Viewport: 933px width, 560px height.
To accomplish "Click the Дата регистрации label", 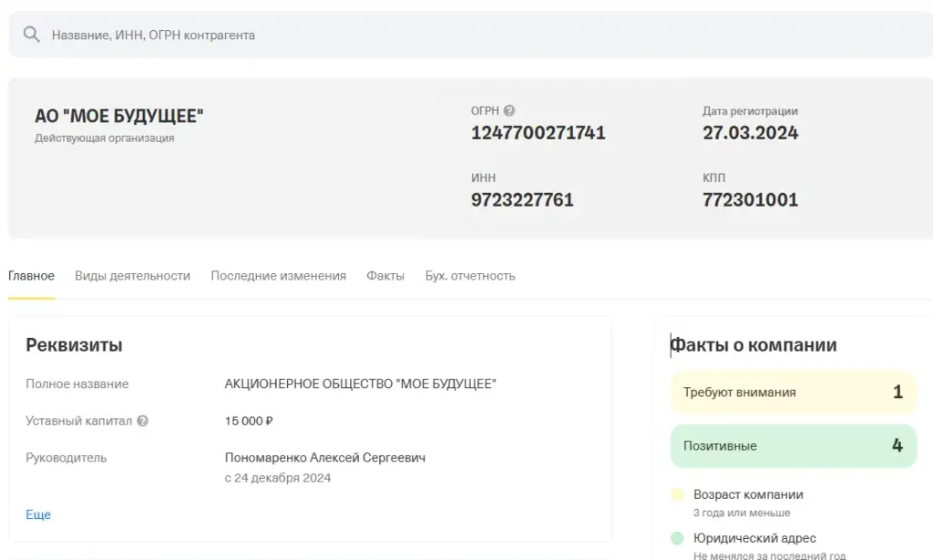I will pyautogui.click(x=751, y=110).
